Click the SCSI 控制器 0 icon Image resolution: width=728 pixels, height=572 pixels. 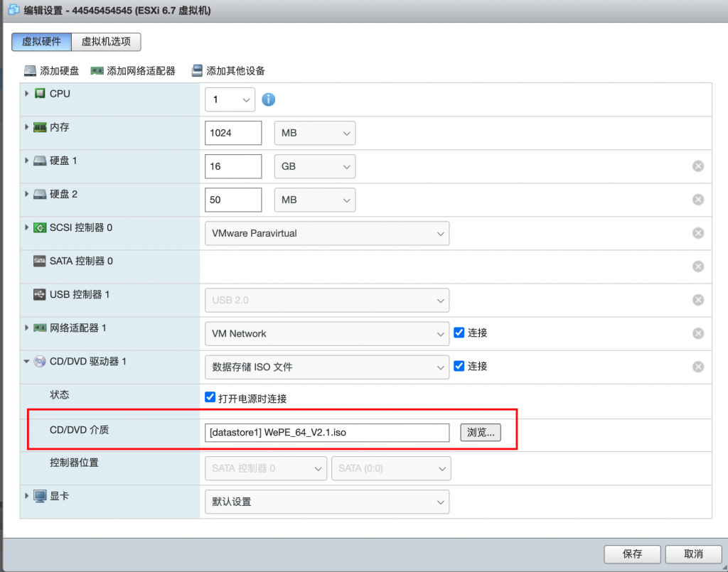40,227
